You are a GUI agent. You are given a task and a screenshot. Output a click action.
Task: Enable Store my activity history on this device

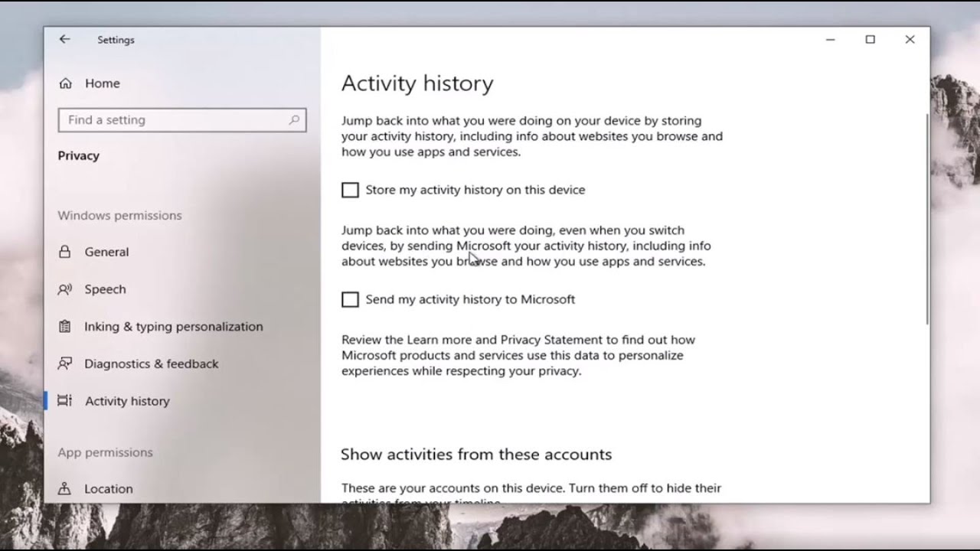tap(350, 190)
